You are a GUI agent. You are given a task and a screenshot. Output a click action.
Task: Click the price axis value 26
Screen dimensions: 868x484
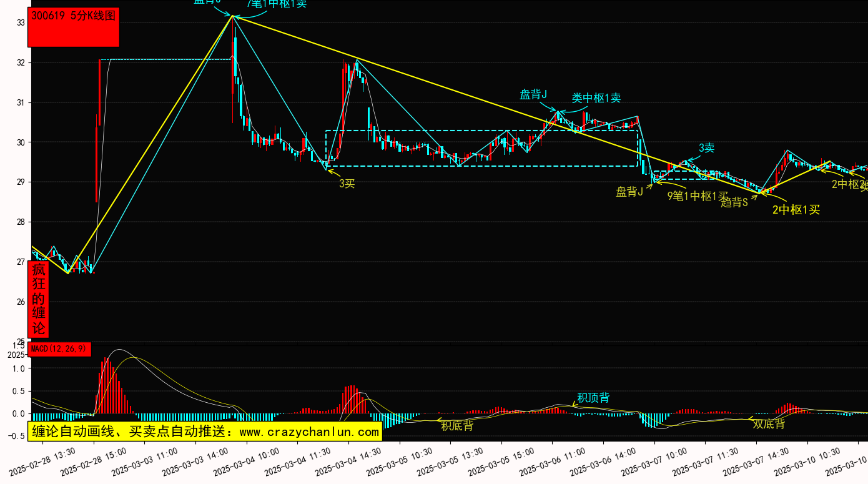pos(20,302)
